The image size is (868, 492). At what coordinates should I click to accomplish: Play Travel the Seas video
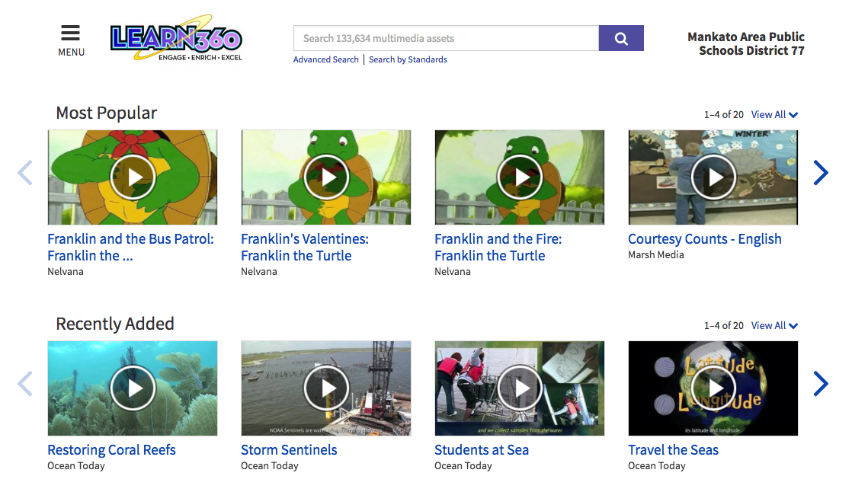[x=713, y=388]
